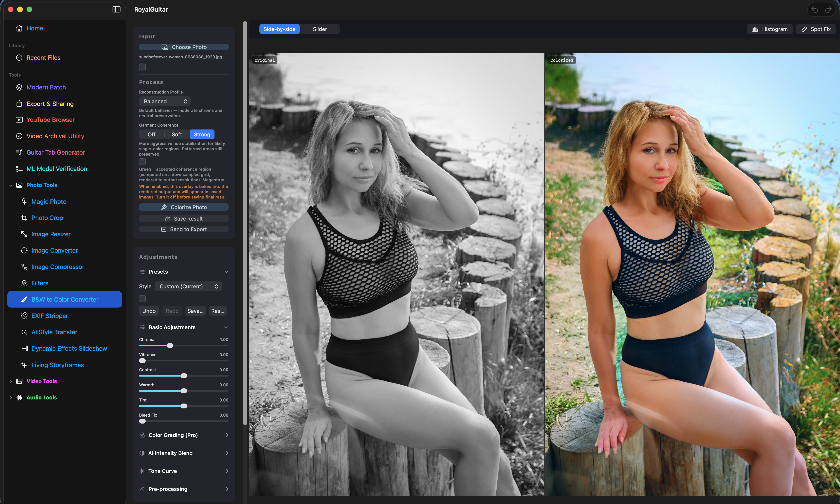Viewport: 840px width, 504px height.
Task: Click the Contrast slider handle
Action: (184, 376)
